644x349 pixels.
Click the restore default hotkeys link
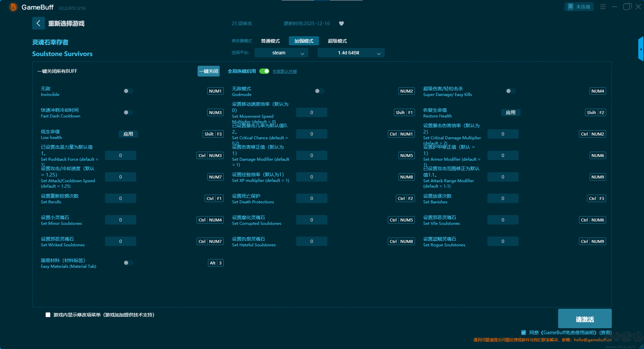click(284, 71)
